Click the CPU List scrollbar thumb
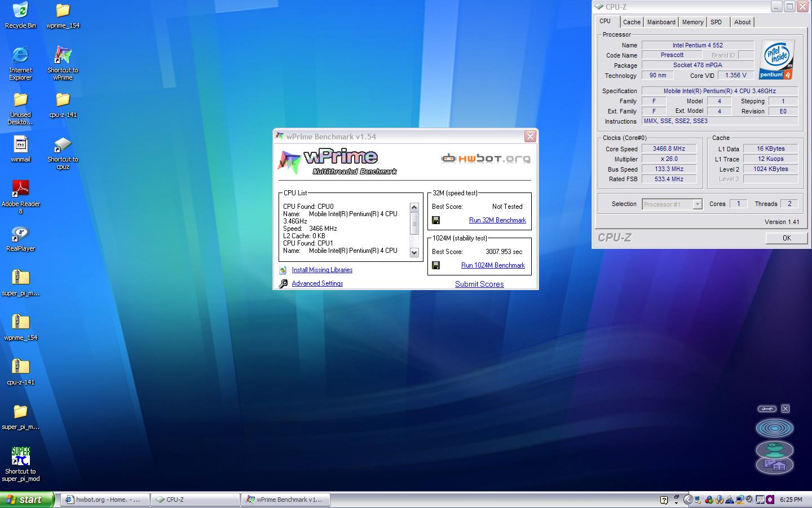 (414, 223)
